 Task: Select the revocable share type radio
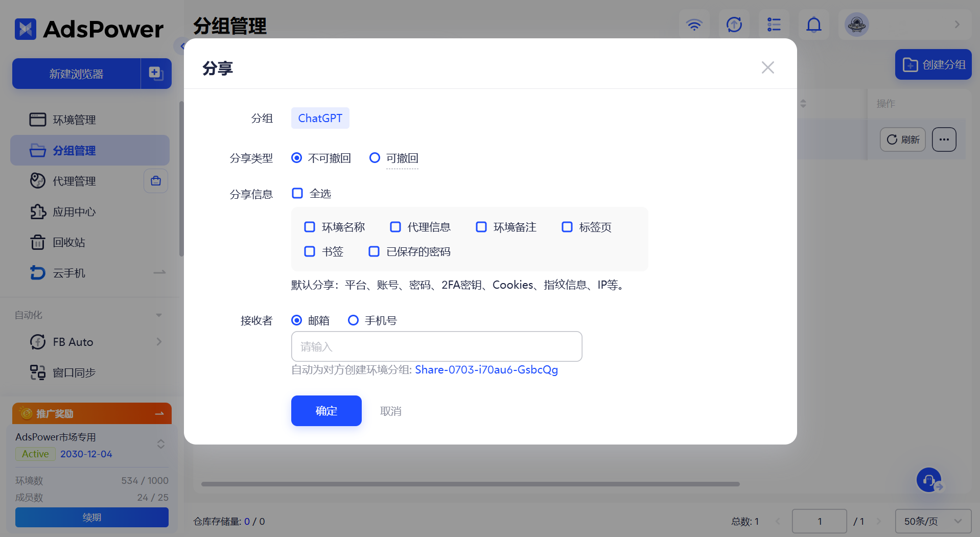[375, 158]
